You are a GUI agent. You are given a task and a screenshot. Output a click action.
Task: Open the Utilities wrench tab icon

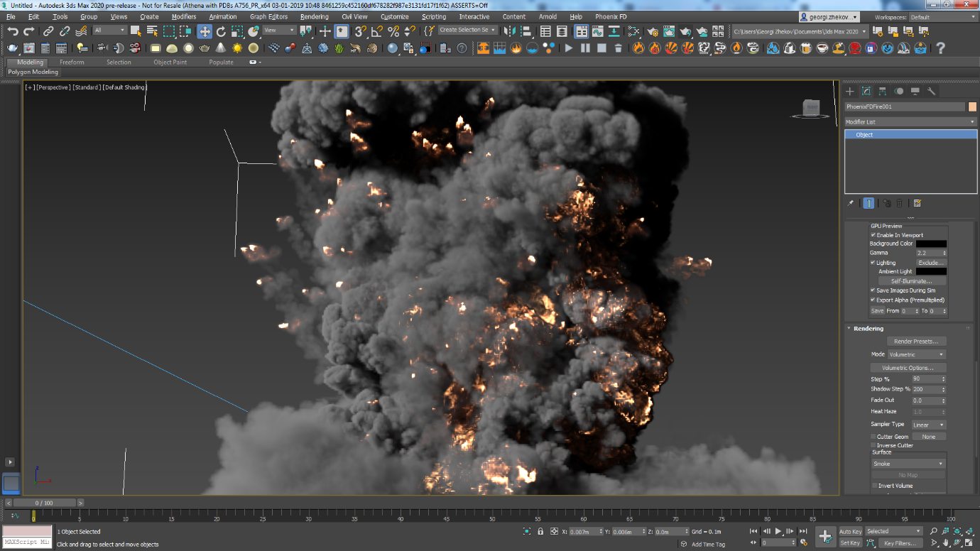pyautogui.click(x=931, y=91)
